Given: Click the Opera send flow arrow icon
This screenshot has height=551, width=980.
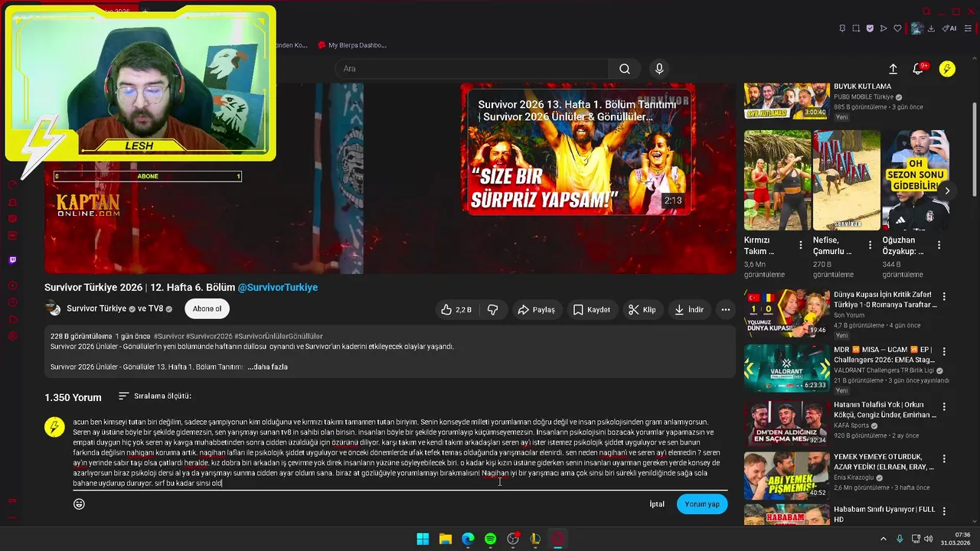Looking at the screenshot, I should click(x=884, y=28).
